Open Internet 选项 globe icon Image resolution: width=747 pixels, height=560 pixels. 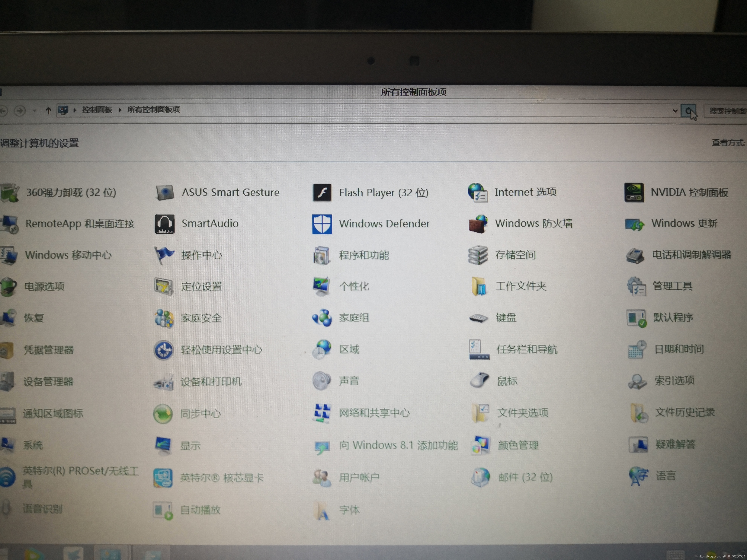478,192
